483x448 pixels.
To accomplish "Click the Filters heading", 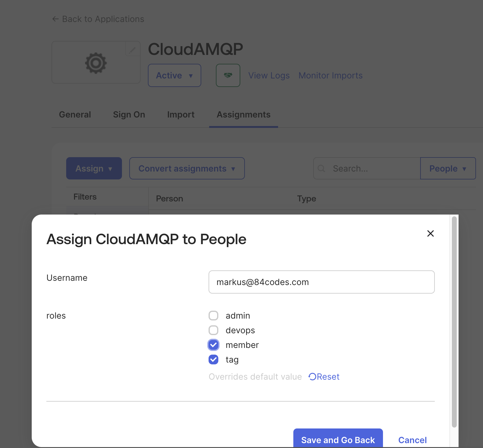I will click(85, 197).
